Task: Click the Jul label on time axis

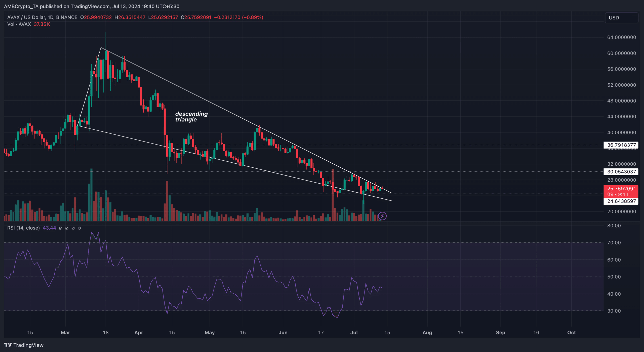Action: coord(354,333)
